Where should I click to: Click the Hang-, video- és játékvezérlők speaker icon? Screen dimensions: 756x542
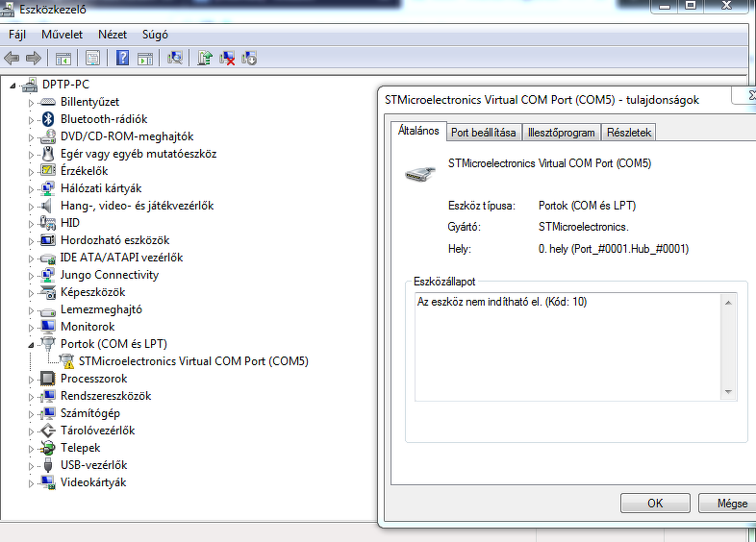point(47,206)
